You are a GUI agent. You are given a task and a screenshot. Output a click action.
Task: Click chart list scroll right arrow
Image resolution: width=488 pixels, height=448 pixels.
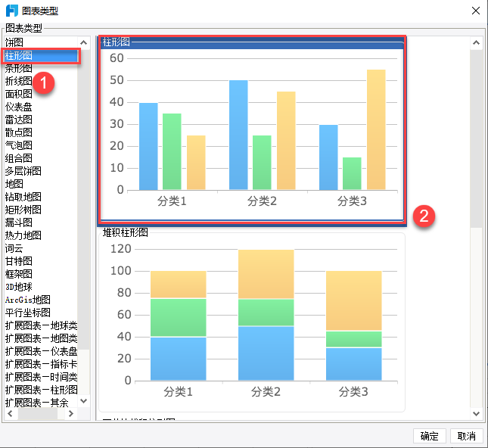tap(71, 413)
